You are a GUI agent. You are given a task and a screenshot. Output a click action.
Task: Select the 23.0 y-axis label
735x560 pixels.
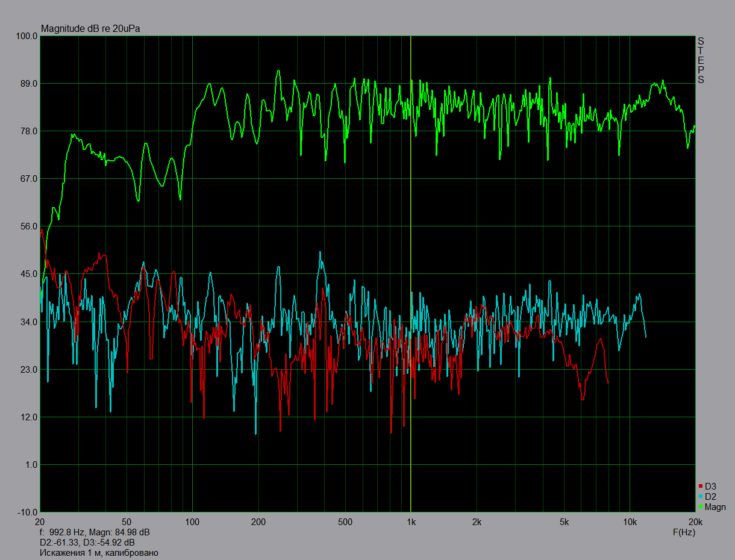click(28, 370)
